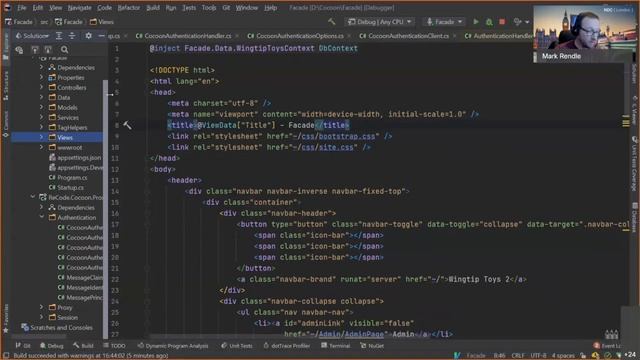Expand the Controllers folder node
640x360 pixels.
tap(41, 87)
